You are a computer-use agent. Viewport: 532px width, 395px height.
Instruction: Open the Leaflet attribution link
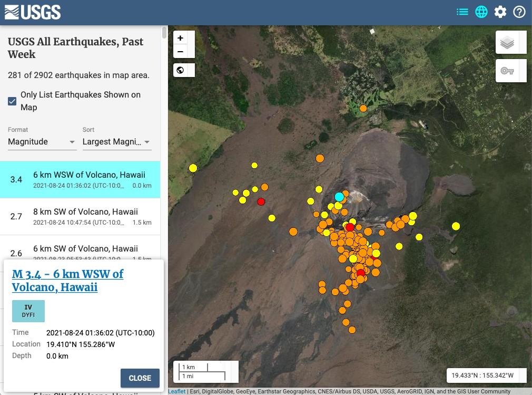pos(176,391)
